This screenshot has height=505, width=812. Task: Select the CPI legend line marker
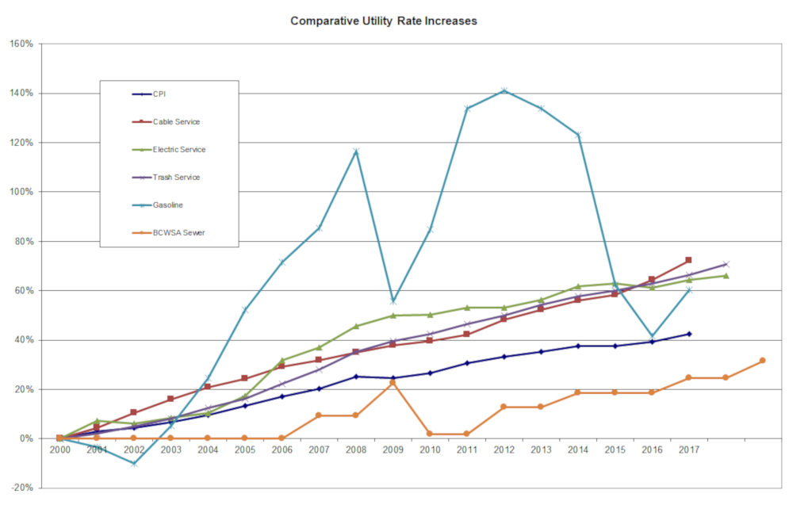pyautogui.click(x=141, y=94)
